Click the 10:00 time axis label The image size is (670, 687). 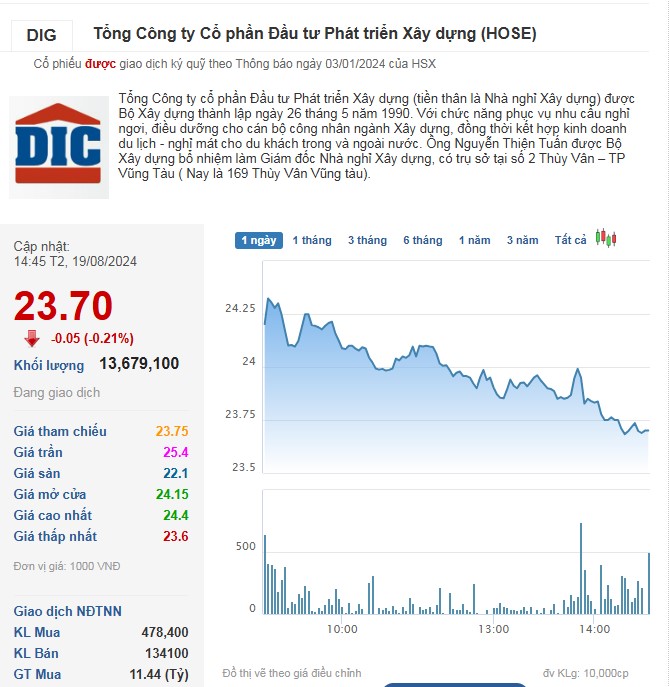pos(342,629)
